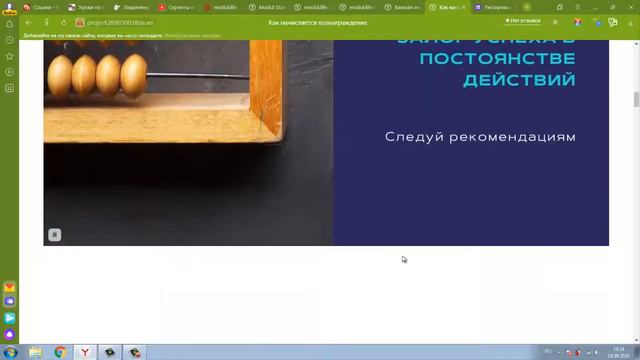Open Google Chrome from taskbar
Image resolution: width=640 pixels, height=360 pixels.
point(60,352)
